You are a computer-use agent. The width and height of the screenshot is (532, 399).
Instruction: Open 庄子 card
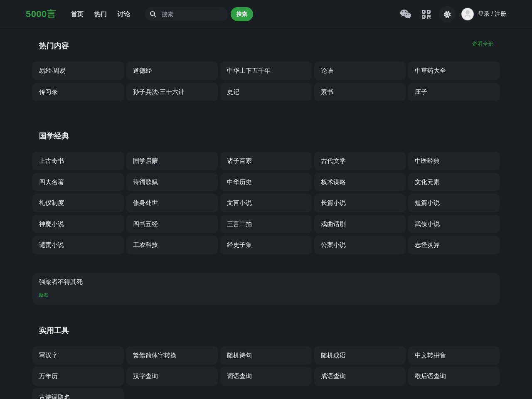point(454,92)
